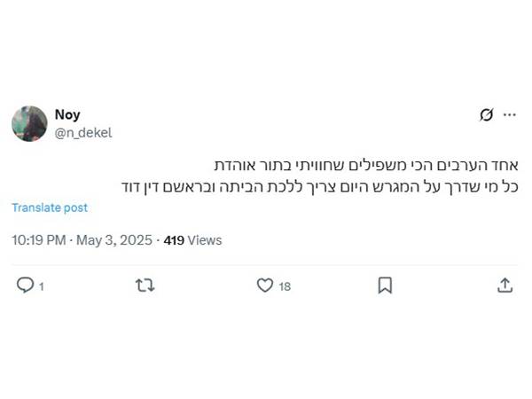Open the 419 Views count
532x399 pixels.
(192, 240)
